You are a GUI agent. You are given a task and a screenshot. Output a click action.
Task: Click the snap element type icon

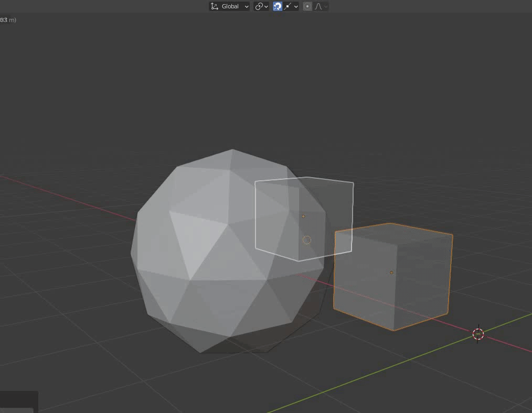(x=289, y=6)
